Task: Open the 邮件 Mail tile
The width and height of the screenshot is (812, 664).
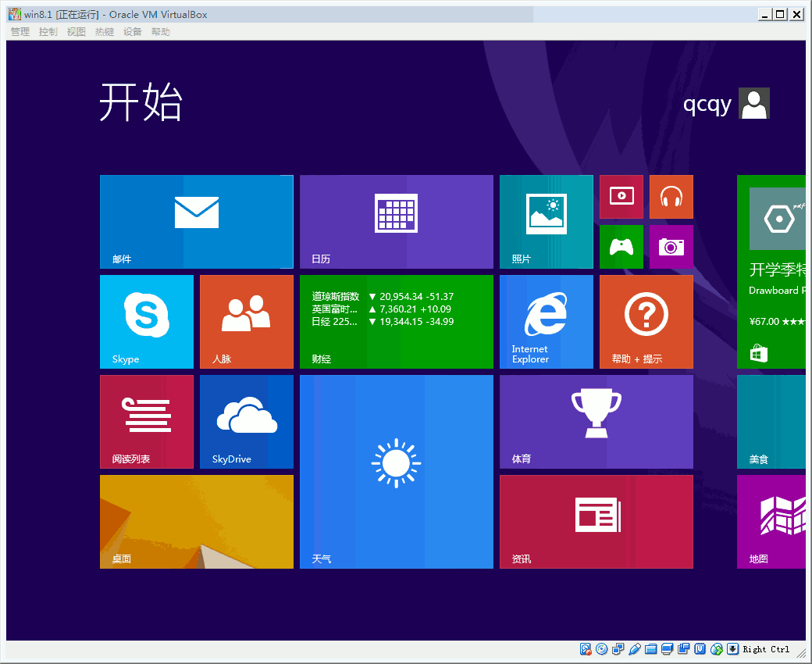Action: click(196, 222)
